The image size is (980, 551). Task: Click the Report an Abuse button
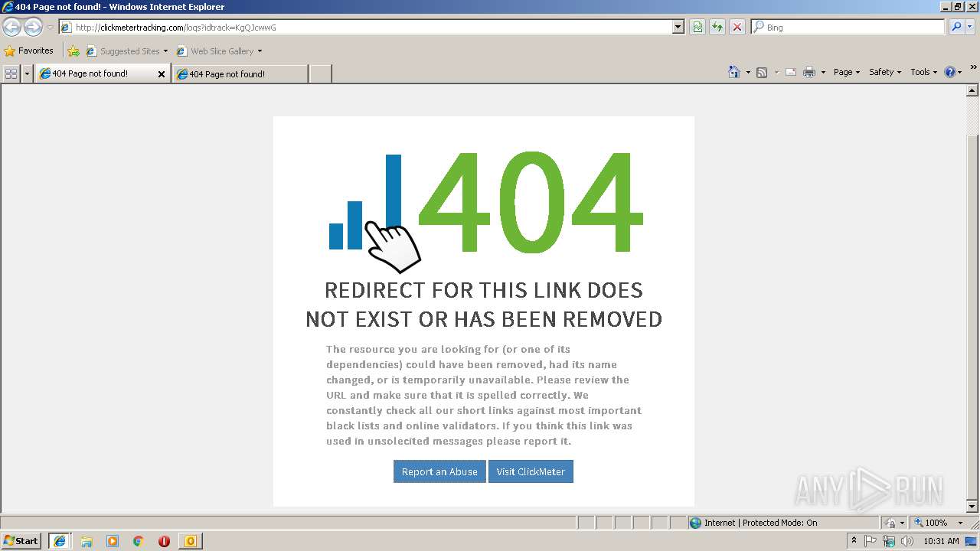click(439, 471)
